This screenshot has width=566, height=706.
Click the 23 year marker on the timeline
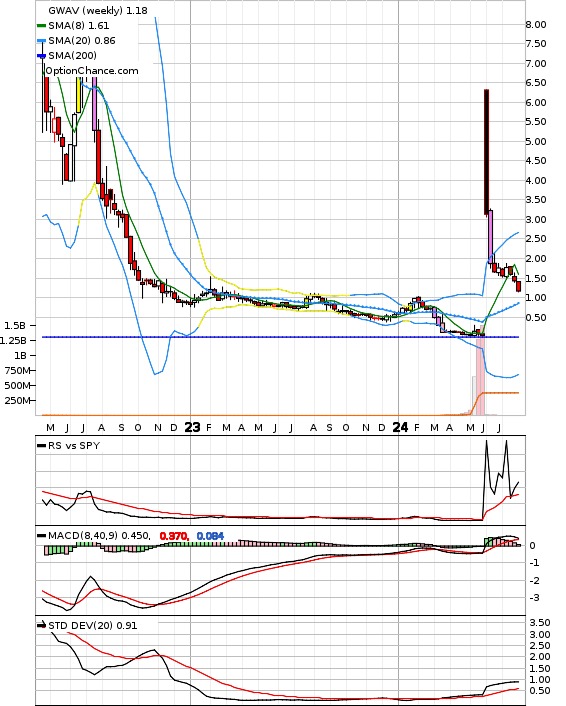click(192, 427)
